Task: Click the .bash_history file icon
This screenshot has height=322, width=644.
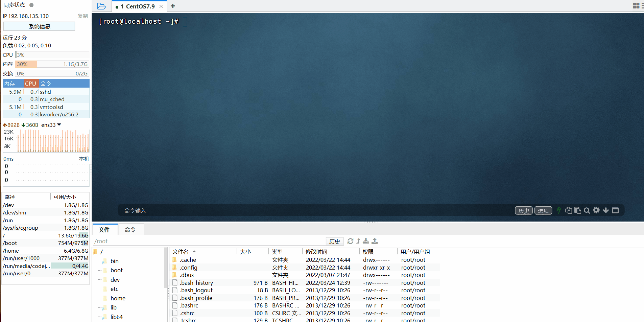Action: 175,282
